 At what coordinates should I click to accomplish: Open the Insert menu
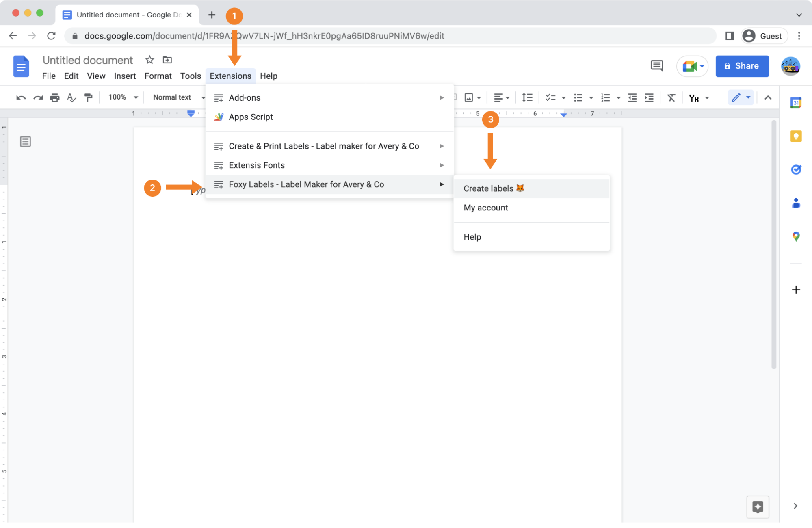tap(125, 76)
